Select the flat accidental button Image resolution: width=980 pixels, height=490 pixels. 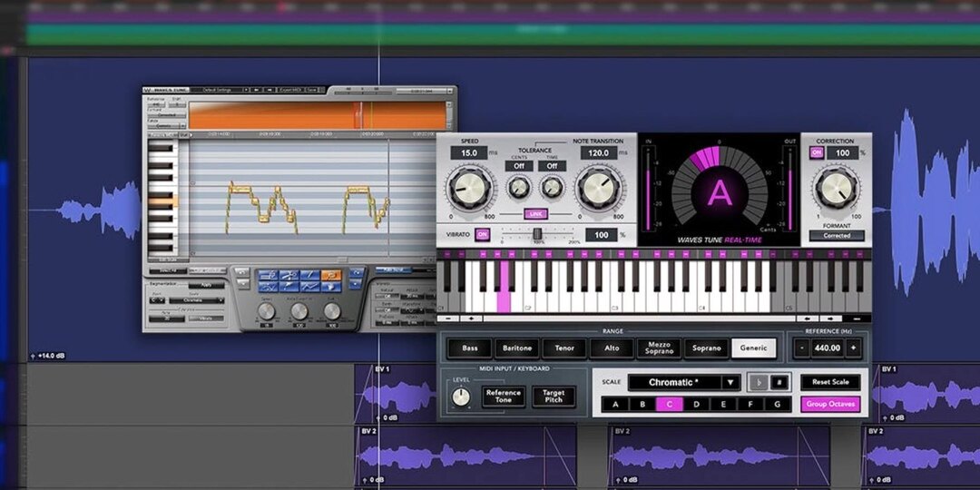[x=758, y=383]
